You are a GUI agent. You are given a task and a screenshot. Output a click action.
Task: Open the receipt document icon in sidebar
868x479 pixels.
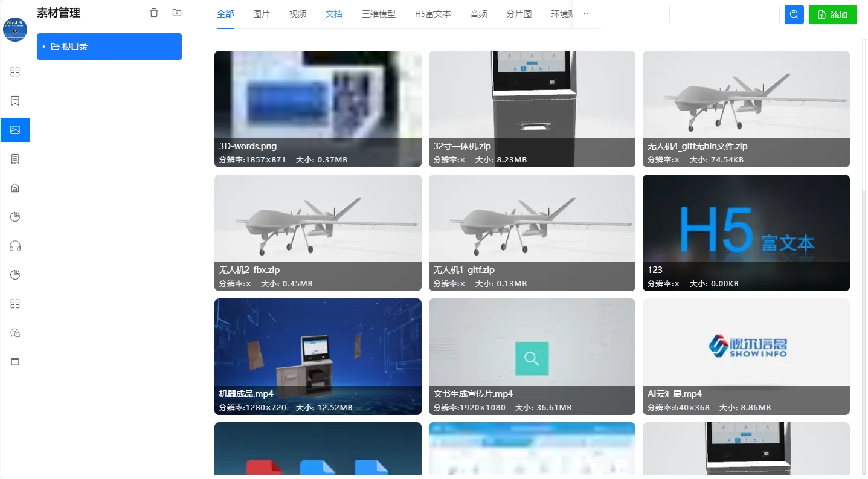click(x=15, y=159)
